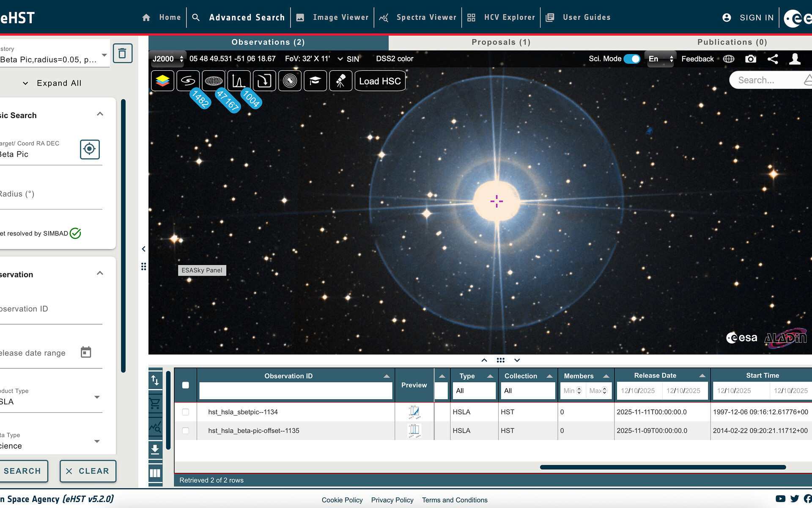Click the target resolver crosshair icon
This screenshot has height=508, width=812.
pyautogui.click(x=90, y=149)
